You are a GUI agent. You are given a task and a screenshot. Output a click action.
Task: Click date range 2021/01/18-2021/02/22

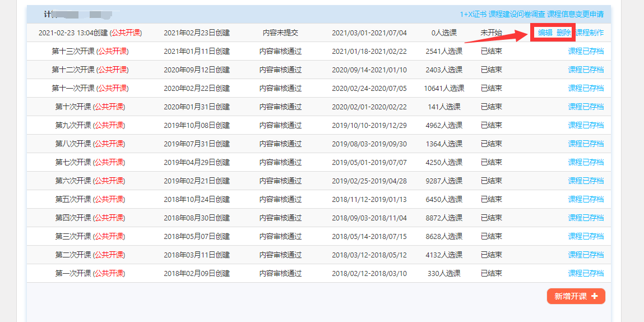point(369,52)
